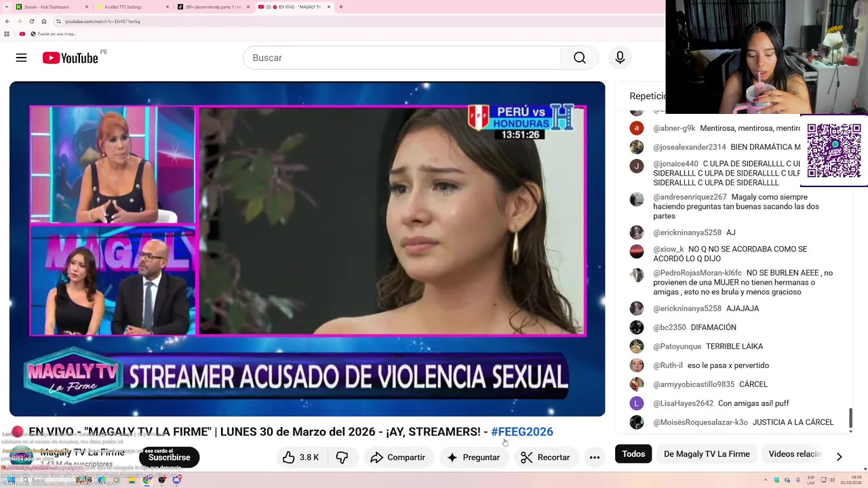The image size is (868, 488).
Task: Close the KickBot TTS Settings tab
Action: [x=167, y=7]
